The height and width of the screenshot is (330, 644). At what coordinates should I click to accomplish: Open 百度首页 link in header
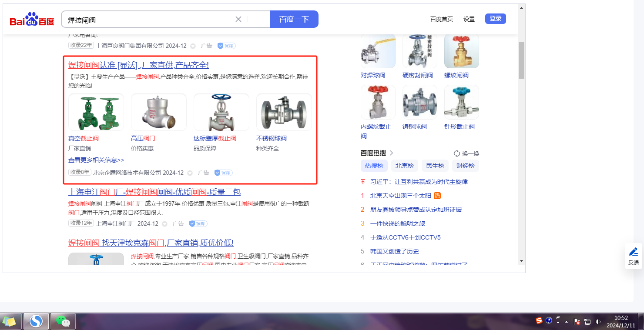coord(441,19)
